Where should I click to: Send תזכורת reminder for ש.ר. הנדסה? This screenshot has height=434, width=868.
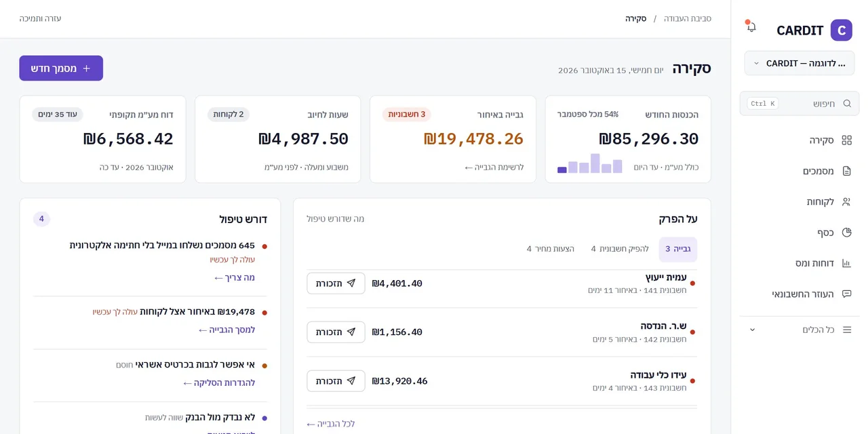pyautogui.click(x=336, y=332)
